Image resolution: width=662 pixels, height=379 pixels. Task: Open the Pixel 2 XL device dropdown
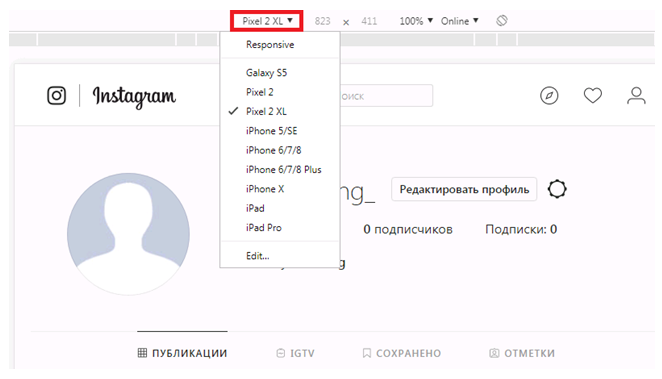(267, 21)
